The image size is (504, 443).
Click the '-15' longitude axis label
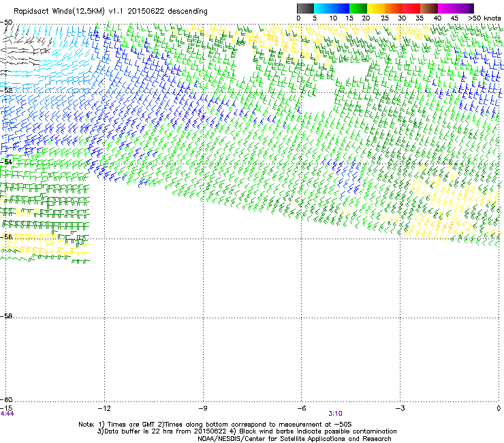6,408
